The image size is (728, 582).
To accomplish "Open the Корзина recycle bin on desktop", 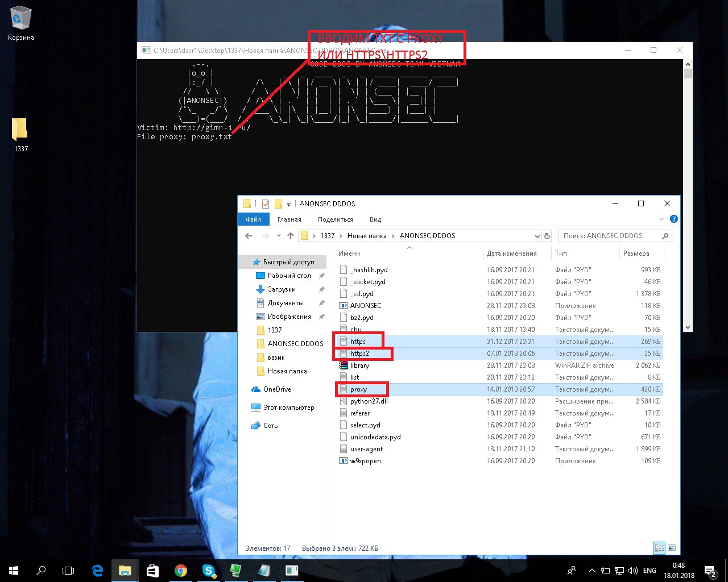I will coord(20,24).
